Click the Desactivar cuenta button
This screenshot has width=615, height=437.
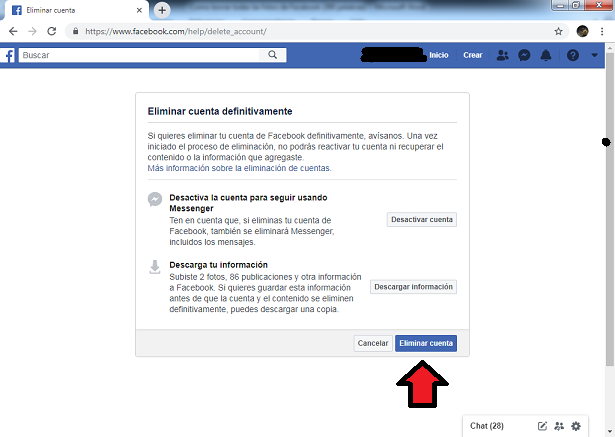(x=422, y=220)
